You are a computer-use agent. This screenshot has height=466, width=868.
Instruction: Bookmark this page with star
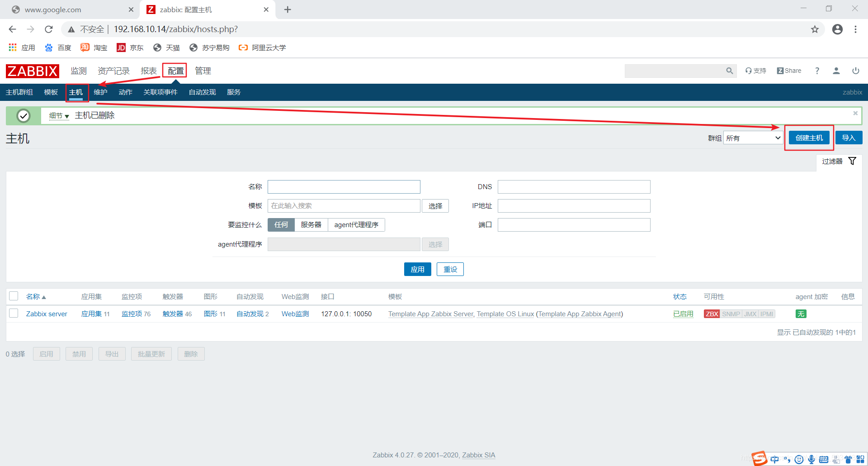[815, 29]
